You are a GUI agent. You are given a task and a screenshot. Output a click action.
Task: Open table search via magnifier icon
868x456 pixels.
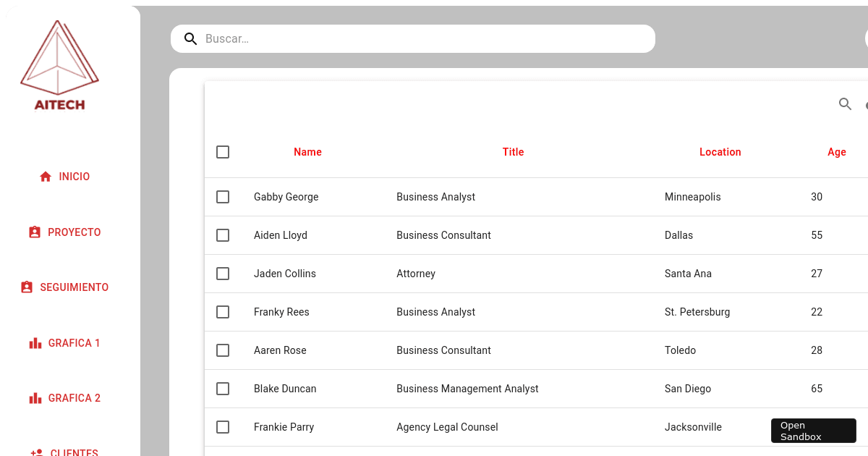tap(845, 104)
